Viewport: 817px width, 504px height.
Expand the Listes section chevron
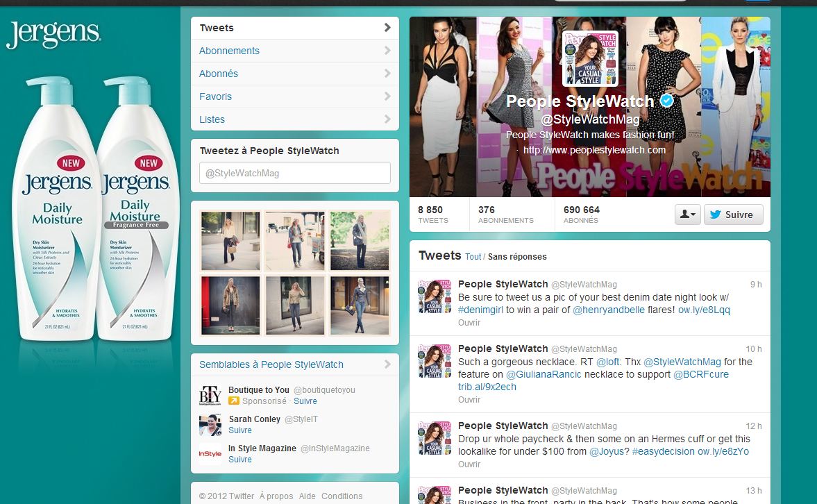(387, 119)
